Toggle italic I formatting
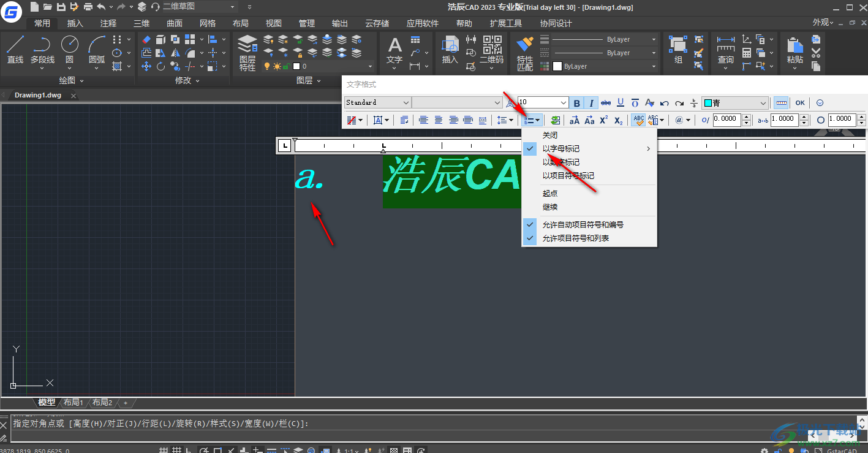 (591, 103)
